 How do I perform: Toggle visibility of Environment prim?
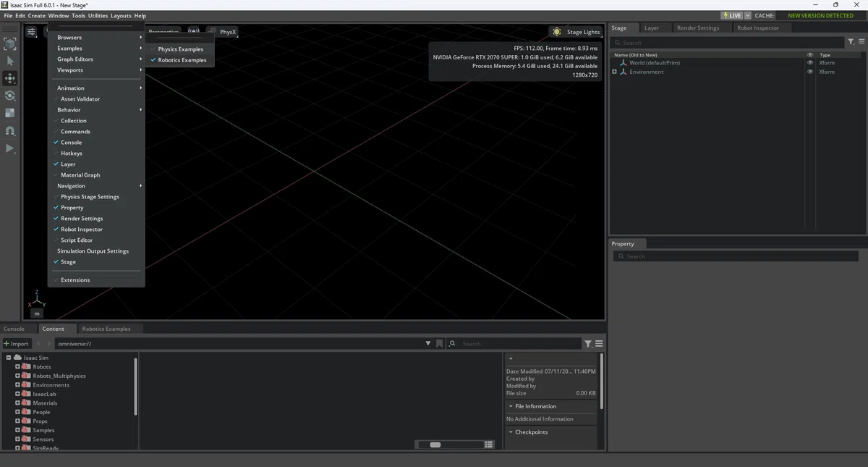810,72
